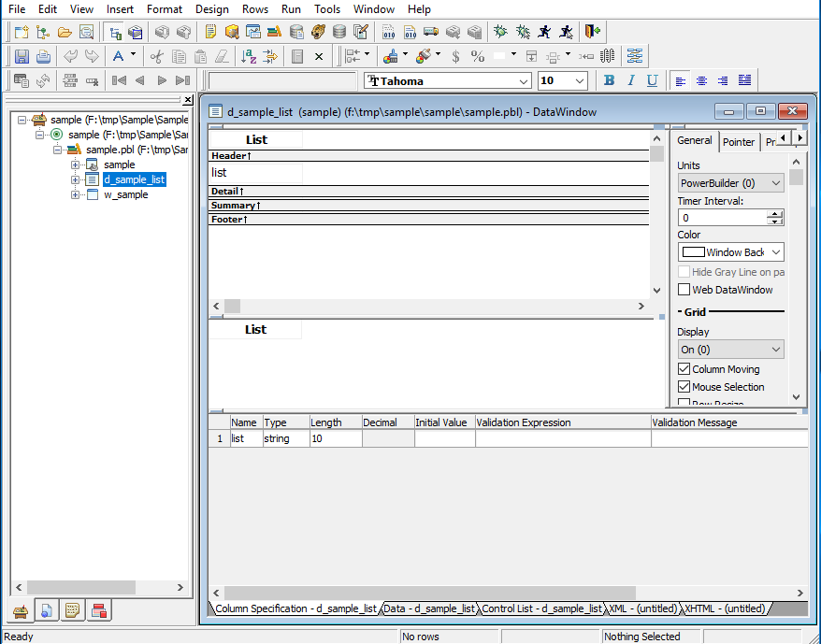Enable the Column Moving checkbox
The height and width of the screenshot is (644, 821).
pos(684,368)
